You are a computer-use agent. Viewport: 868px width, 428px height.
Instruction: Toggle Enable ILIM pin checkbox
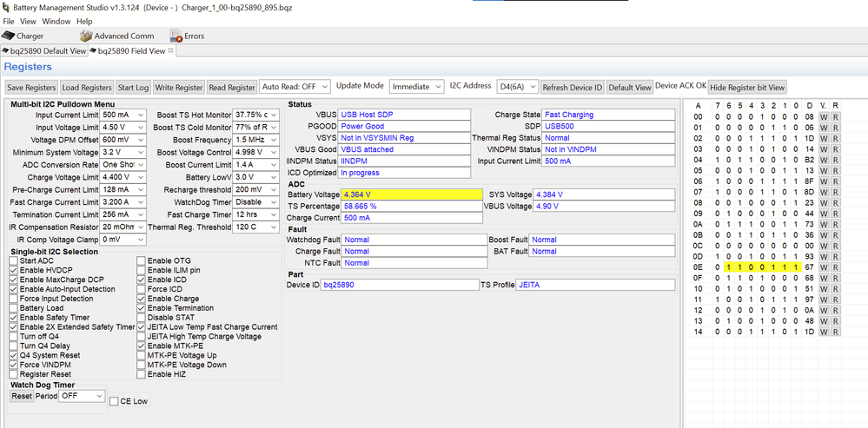pyautogui.click(x=142, y=270)
